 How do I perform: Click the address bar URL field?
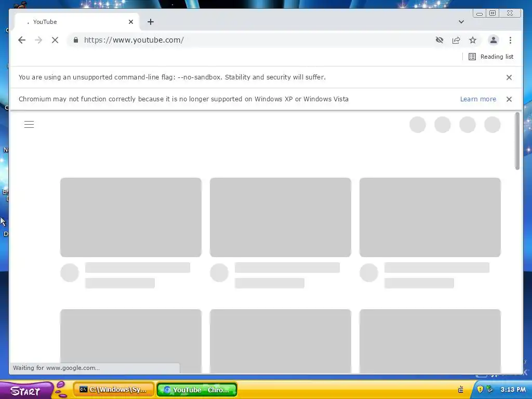point(251,40)
